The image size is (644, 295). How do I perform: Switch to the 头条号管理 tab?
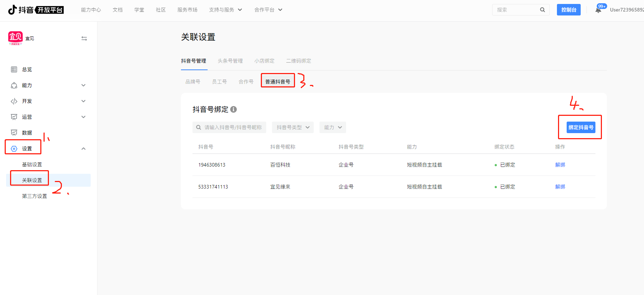230,61
